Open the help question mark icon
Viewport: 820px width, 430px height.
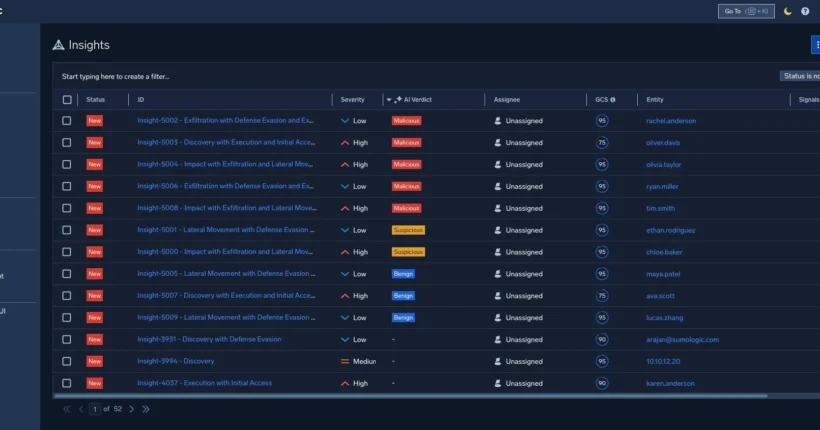(x=805, y=11)
